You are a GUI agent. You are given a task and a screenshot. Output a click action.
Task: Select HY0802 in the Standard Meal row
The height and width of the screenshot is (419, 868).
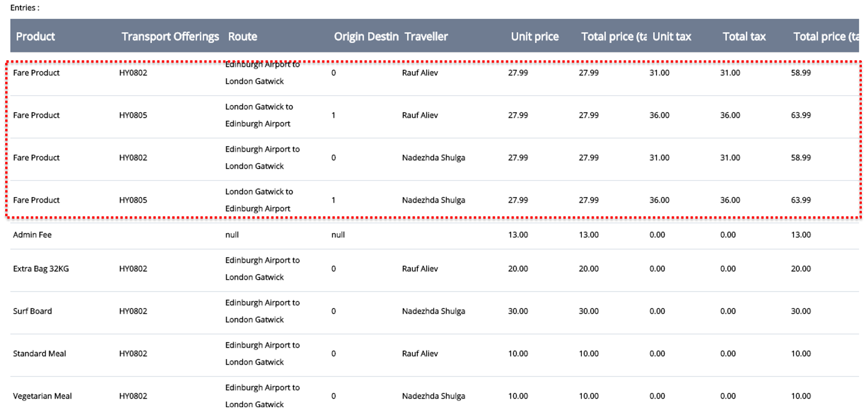click(x=133, y=353)
